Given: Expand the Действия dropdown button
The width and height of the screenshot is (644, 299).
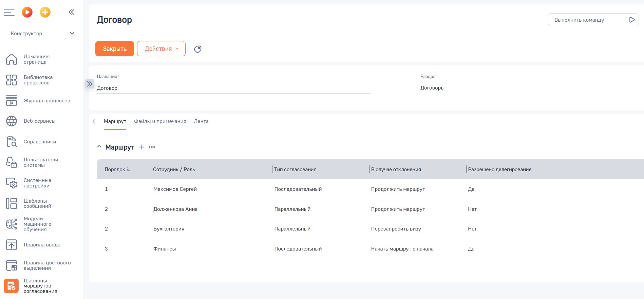Looking at the screenshot, I should click(x=161, y=49).
